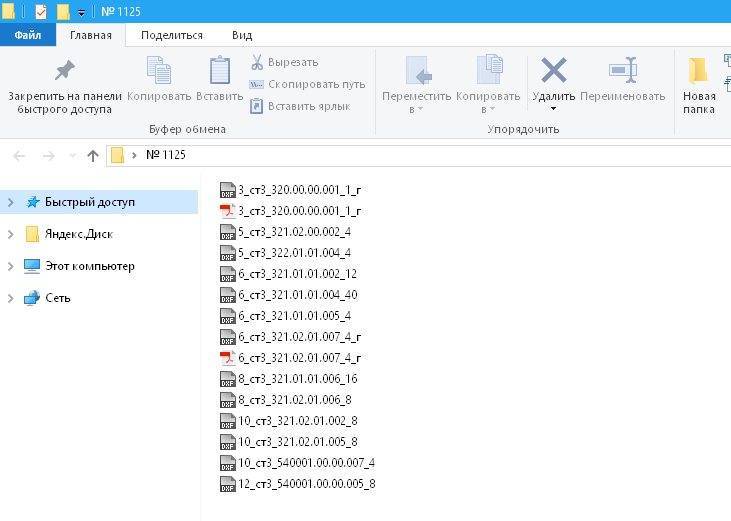Click Вставить ярлык button

[300, 105]
